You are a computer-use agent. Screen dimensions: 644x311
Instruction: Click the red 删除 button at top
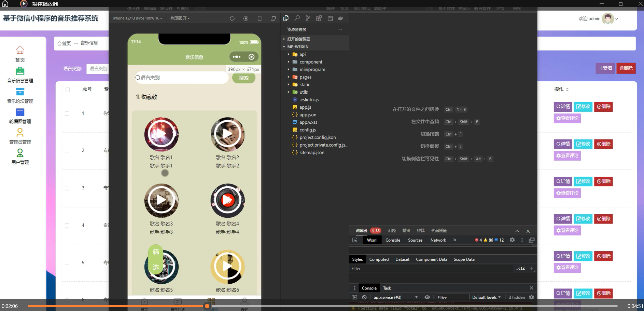(626, 68)
